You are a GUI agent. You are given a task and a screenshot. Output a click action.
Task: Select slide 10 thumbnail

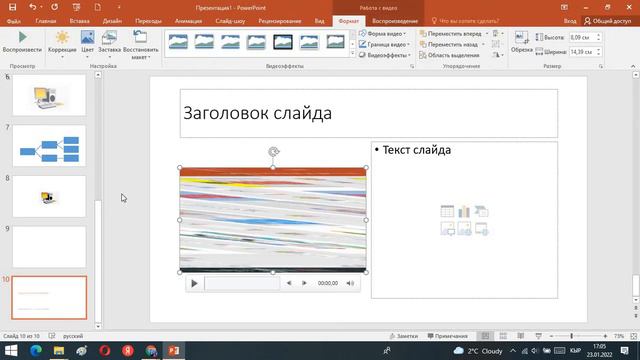(x=49, y=298)
